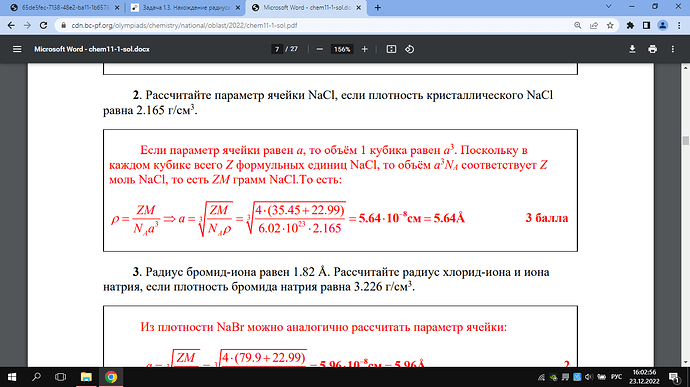
Task: Print the PDF document
Action: click(x=653, y=49)
